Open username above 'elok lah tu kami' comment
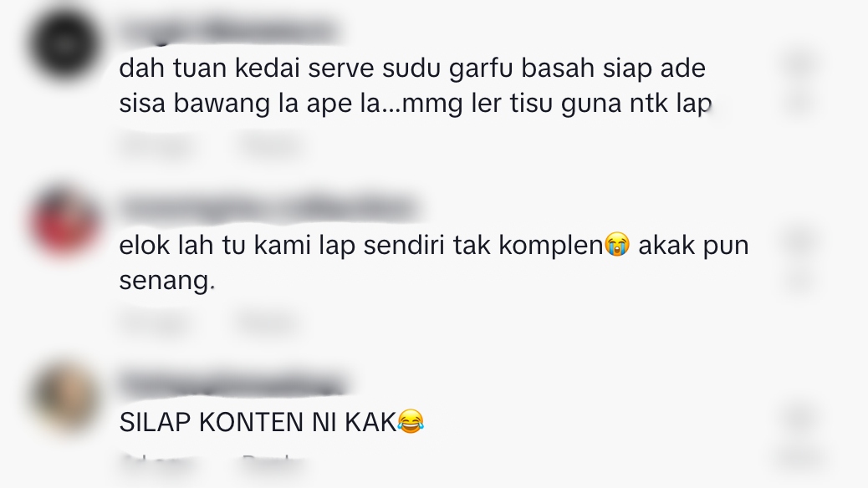 tap(268, 207)
